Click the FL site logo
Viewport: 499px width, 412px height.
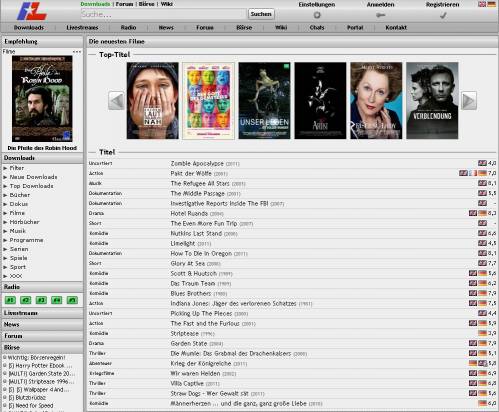(x=32, y=12)
